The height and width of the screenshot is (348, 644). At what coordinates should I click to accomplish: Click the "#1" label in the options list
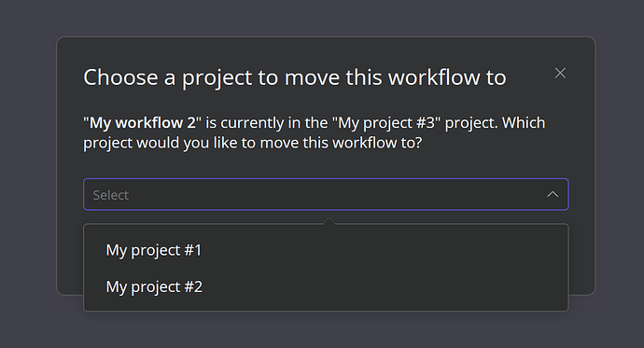(192, 250)
